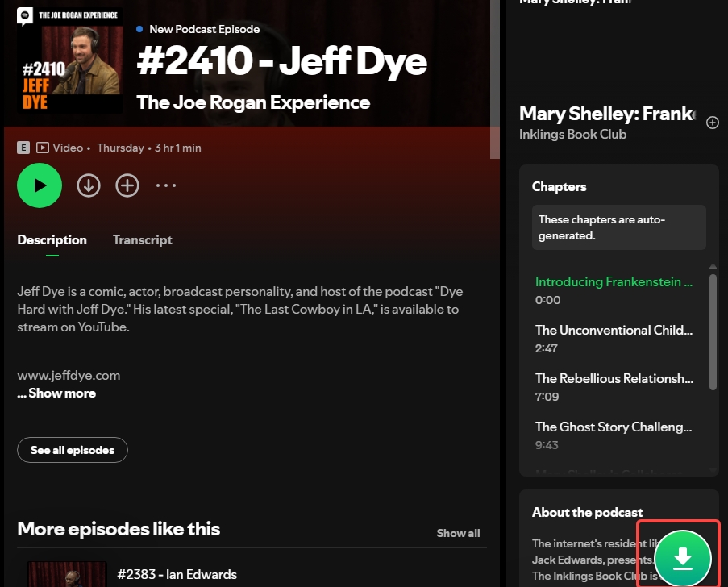Toggle adding the Mary Shelley episode via plus icon
This screenshot has width=728, height=587.
(712, 122)
